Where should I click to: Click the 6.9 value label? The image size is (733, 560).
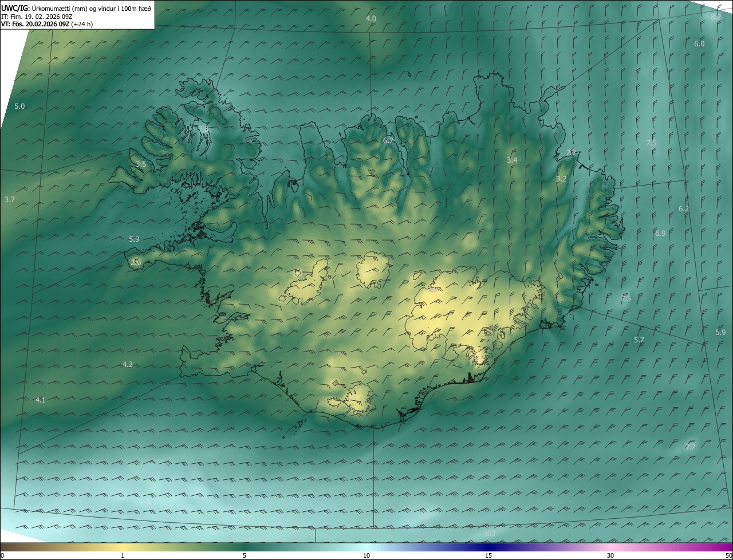pos(660,234)
